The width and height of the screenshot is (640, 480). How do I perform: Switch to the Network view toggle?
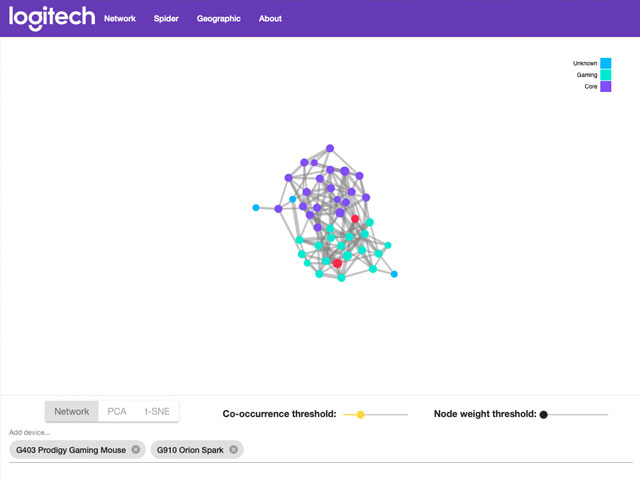pyautogui.click(x=71, y=411)
